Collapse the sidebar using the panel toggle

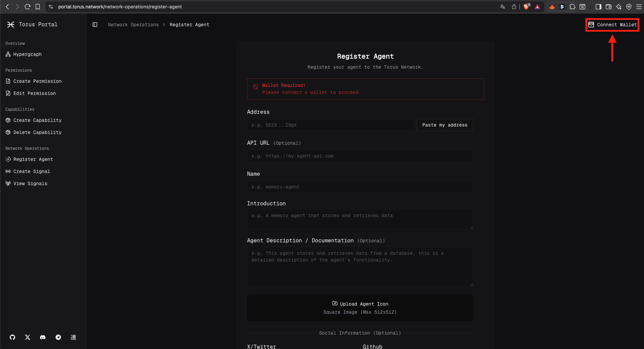click(95, 24)
